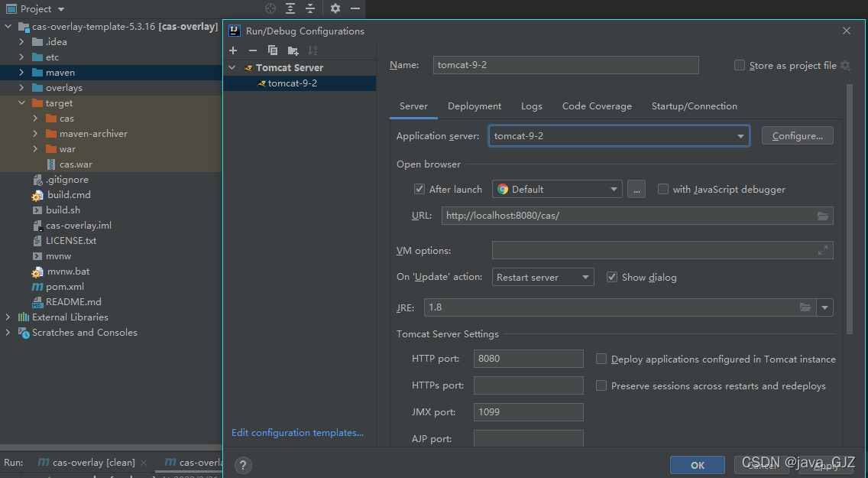Select the overlays folder in Project tree
The image size is (868, 478).
pyautogui.click(x=63, y=88)
